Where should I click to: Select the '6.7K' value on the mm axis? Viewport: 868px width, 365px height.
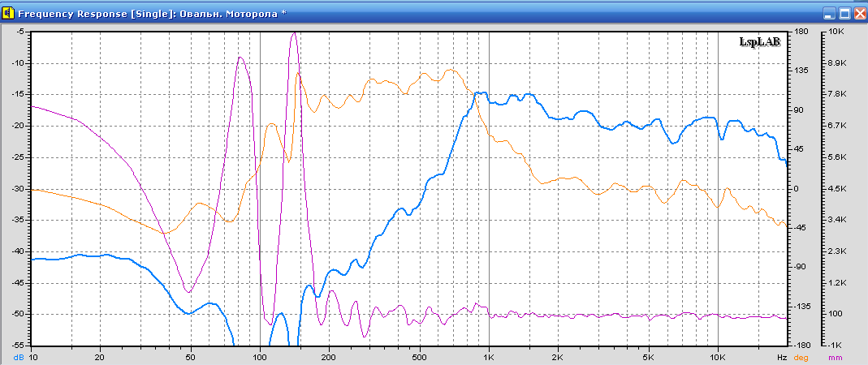(838, 126)
